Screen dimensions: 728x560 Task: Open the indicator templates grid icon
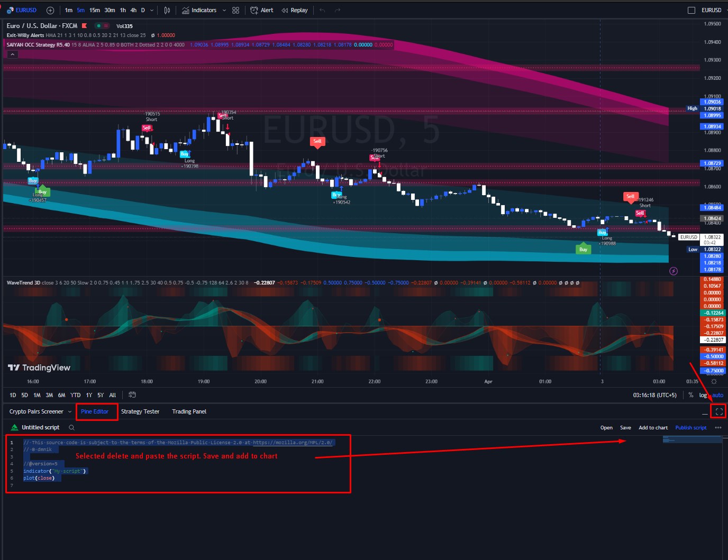[235, 10]
